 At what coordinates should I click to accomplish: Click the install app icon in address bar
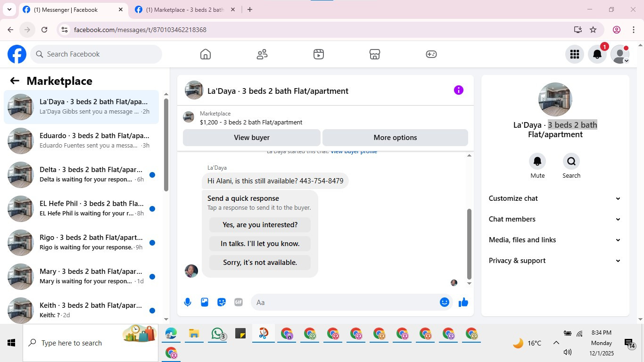coord(578,30)
